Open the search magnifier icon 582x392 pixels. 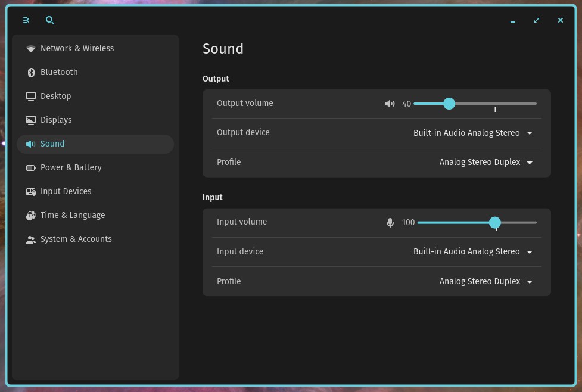coord(49,20)
